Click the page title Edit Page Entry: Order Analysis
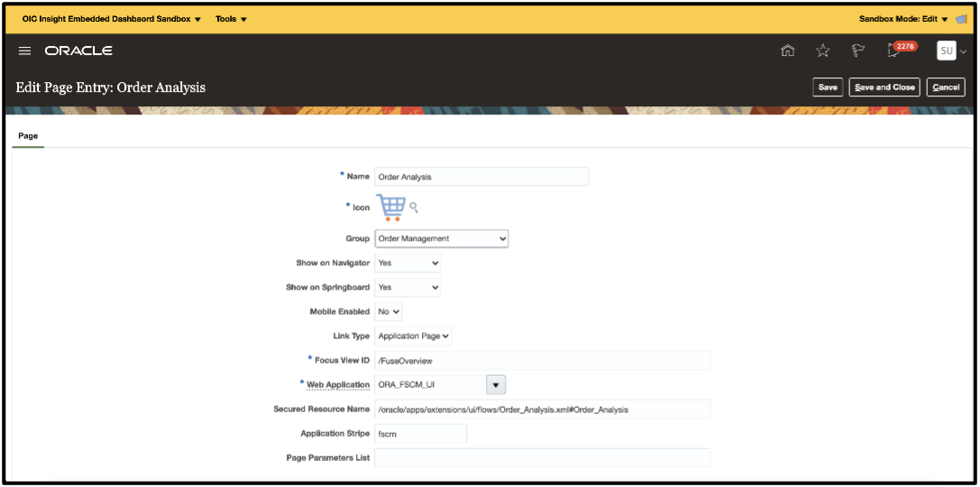 pyautogui.click(x=111, y=87)
